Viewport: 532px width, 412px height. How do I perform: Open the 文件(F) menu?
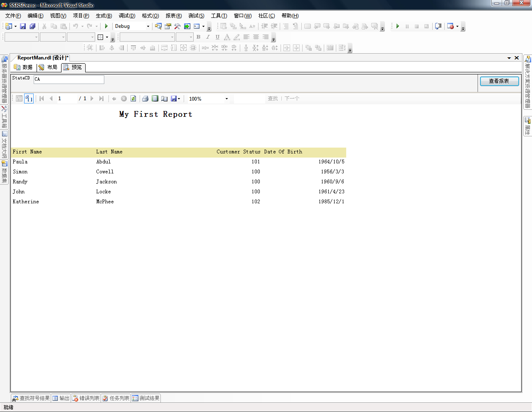point(13,16)
